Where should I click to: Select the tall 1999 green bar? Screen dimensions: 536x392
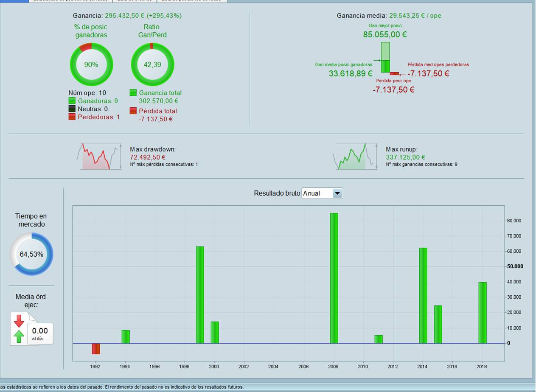(200, 295)
